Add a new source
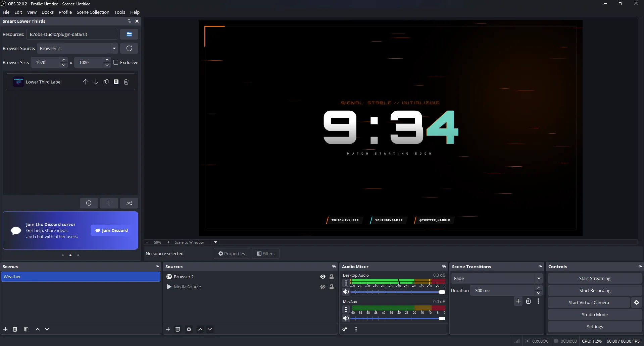The image size is (644, 346). [x=168, y=329]
